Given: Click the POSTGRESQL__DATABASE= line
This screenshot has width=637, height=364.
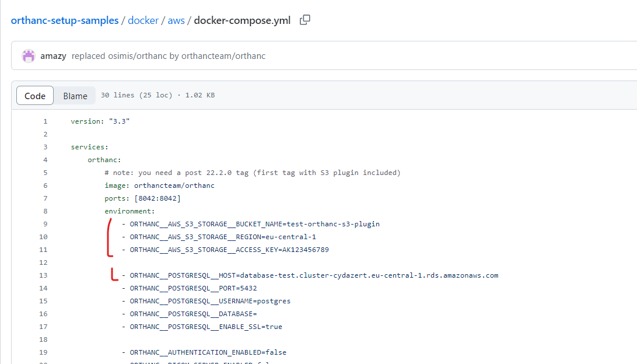Looking at the screenshot, I should pos(190,314).
